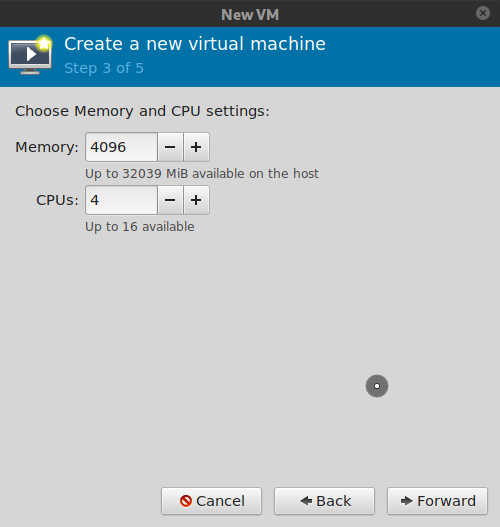Increase Memory with the plus button
Image resolution: width=500 pixels, height=527 pixels.
coord(196,147)
